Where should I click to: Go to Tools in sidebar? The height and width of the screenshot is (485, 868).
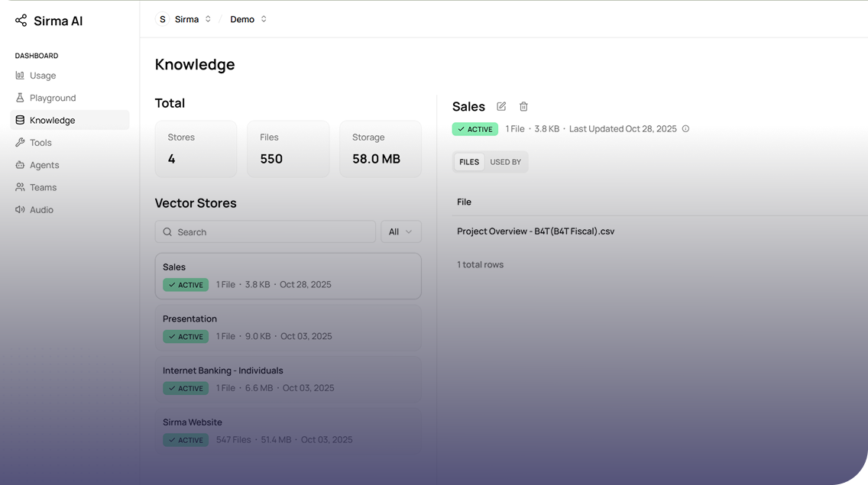coord(40,143)
